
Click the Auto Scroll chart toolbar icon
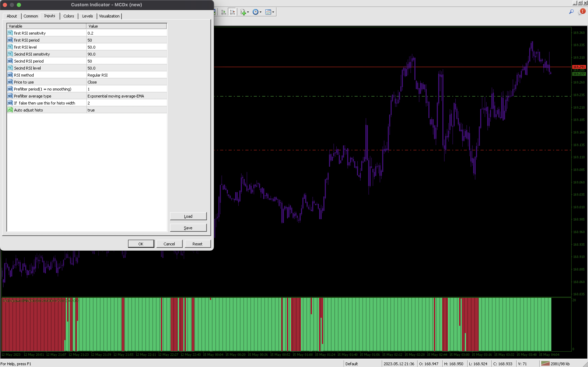(223, 12)
